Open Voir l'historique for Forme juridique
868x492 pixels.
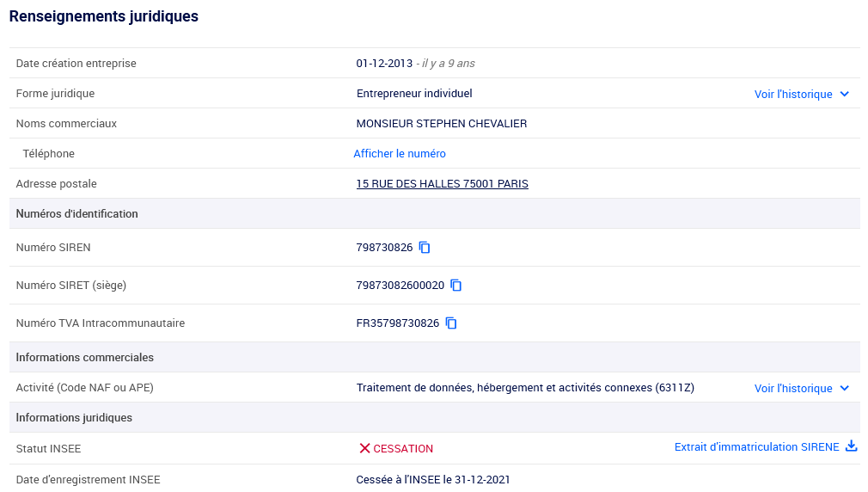[793, 95]
